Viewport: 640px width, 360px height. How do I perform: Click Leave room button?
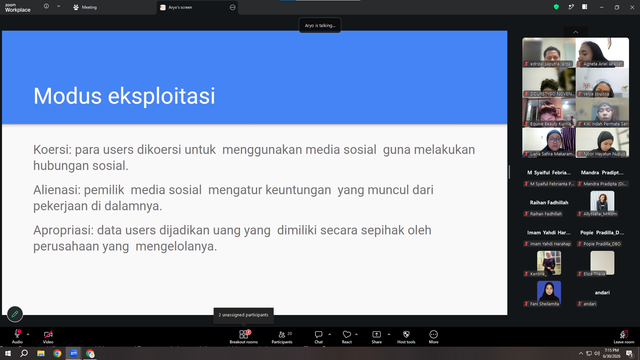tap(624, 337)
